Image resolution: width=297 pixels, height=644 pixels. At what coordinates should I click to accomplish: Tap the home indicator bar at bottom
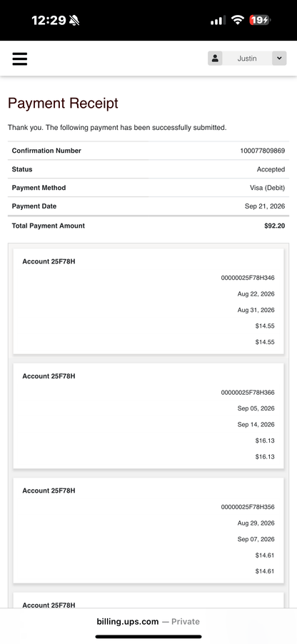coord(148,637)
